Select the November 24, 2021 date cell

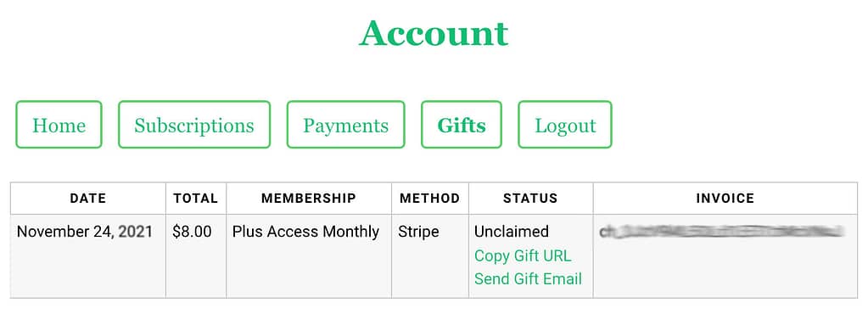coord(85,232)
